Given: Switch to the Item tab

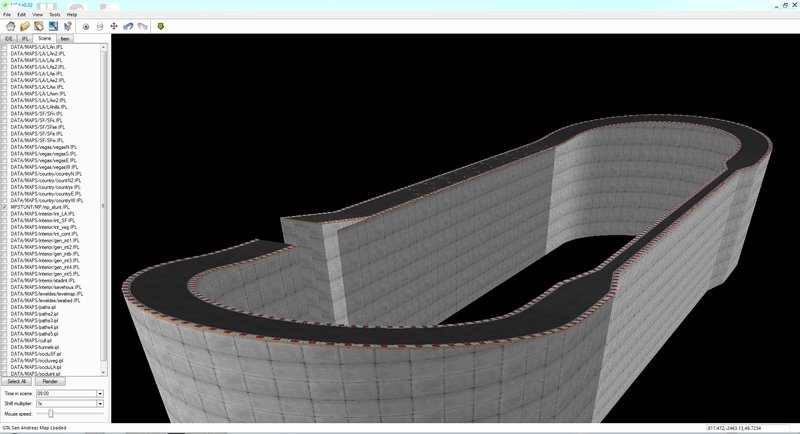Looking at the screenshot, I should click(65, 39).
